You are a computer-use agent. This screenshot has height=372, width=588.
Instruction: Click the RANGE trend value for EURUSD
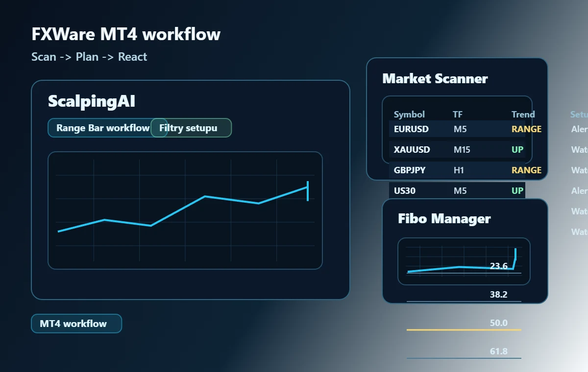pyautogui.click(x=527, y=129)
